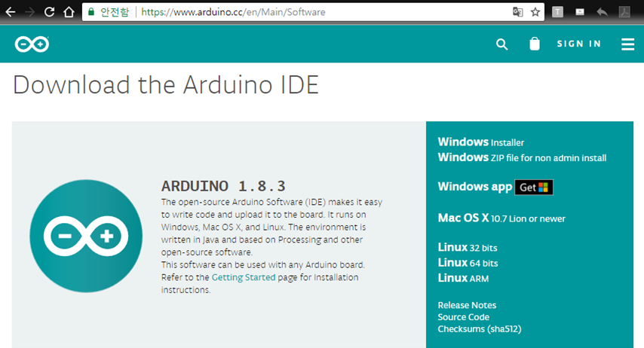Click the Get Microsoft Store button
The image size is (644, 348).
(533, 187)
